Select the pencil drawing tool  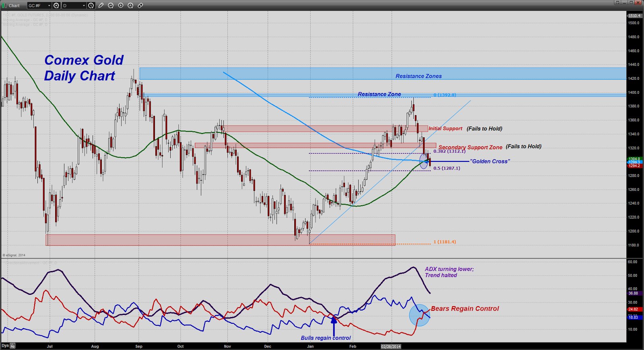pyautogui.click(x=101, y=6)
